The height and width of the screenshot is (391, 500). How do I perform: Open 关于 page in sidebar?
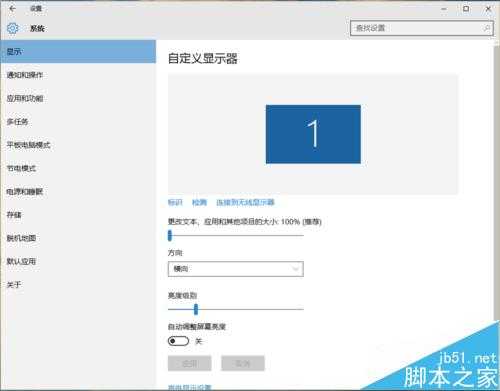coord(78,285)
